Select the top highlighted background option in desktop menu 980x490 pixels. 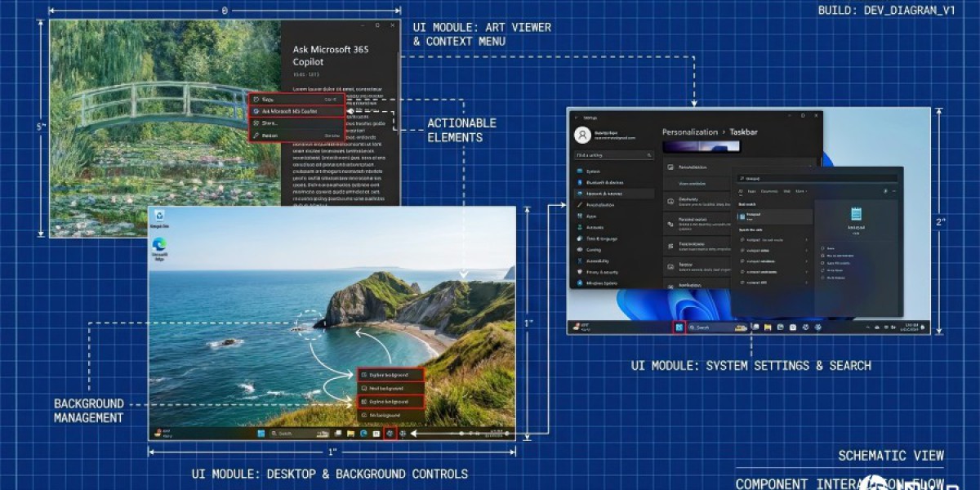[x=390, y=375]
